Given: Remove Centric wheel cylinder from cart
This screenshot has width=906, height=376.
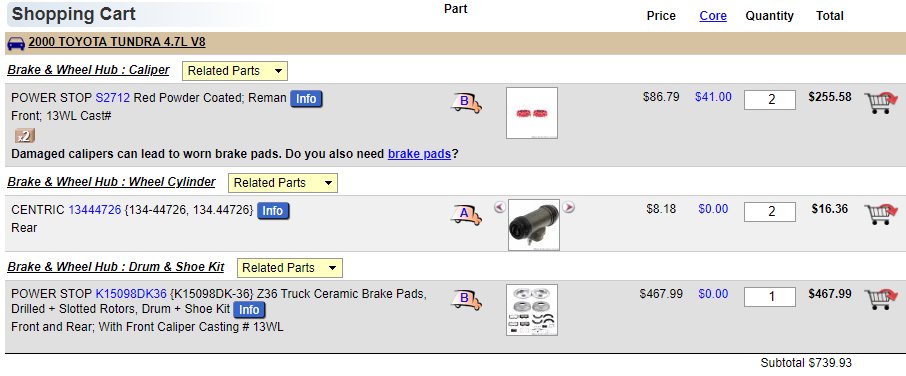Looking at the screenshot, I should point(881,214).
